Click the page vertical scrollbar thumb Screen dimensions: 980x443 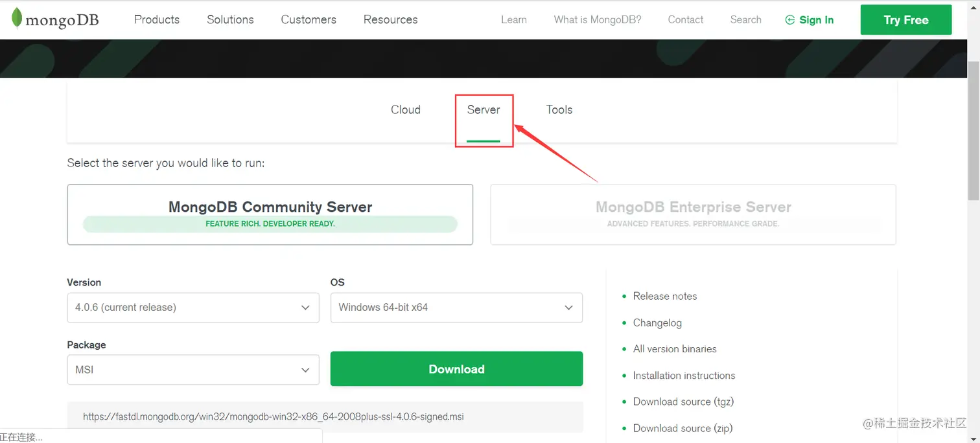(x=974, y=130)
